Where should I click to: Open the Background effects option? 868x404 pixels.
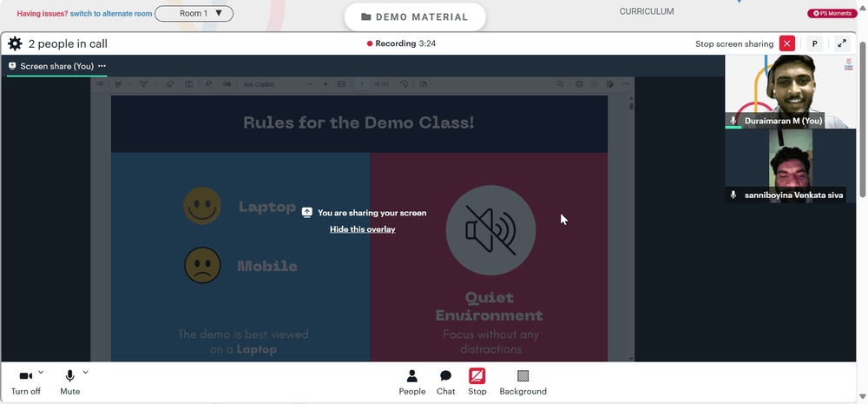coord(523,382)
